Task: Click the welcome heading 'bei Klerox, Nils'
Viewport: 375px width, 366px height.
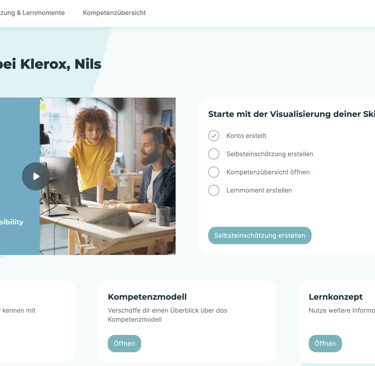Action: [51, 64]
